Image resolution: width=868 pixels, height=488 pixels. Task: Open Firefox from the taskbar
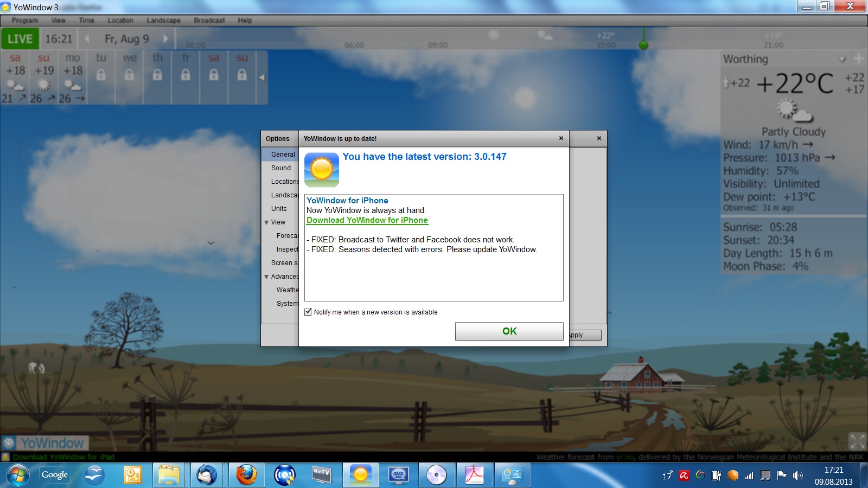[x=246, y=476]
